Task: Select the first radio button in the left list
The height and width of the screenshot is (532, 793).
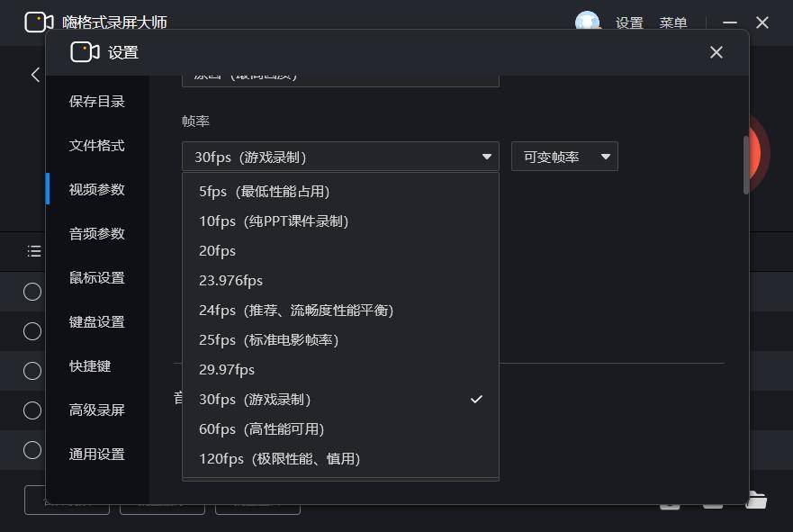Action: click(32, 292)
